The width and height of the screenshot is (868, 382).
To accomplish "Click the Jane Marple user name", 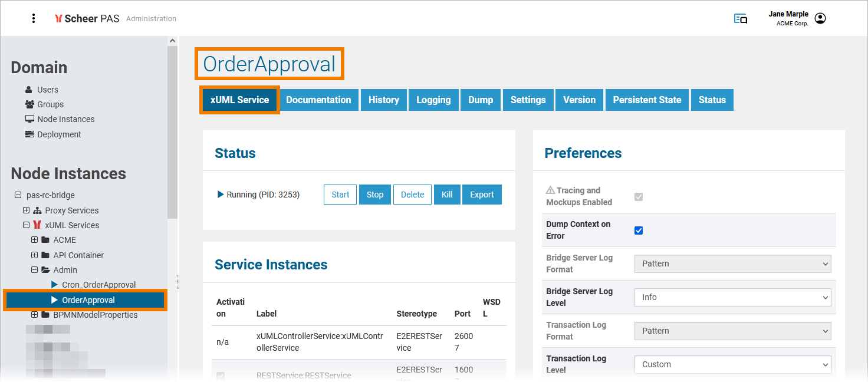I will pyautogui.click(x=788, y=14).
